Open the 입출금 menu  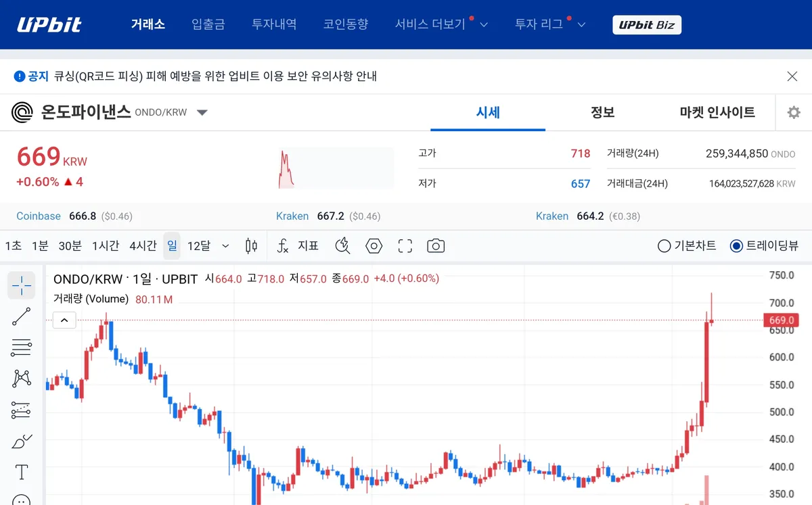click(208, 24)
